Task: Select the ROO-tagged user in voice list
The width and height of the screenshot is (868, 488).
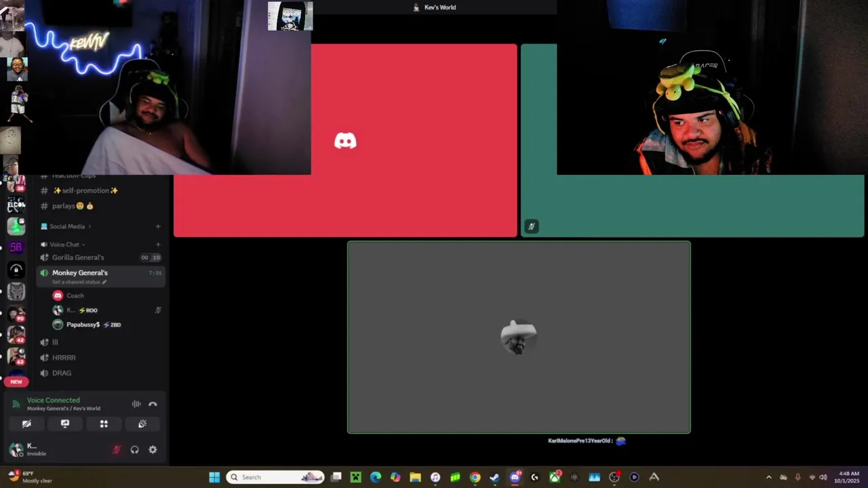Action: [107, 310]
